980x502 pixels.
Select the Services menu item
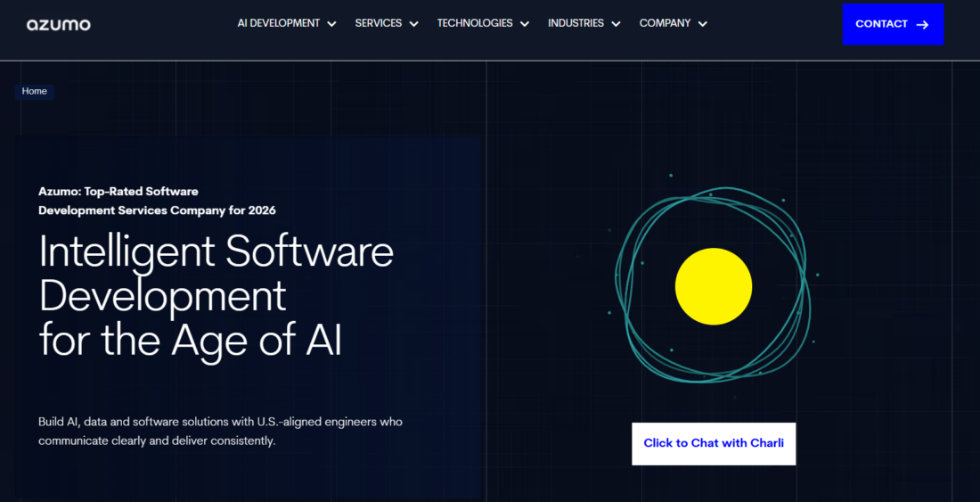point(378,23)
